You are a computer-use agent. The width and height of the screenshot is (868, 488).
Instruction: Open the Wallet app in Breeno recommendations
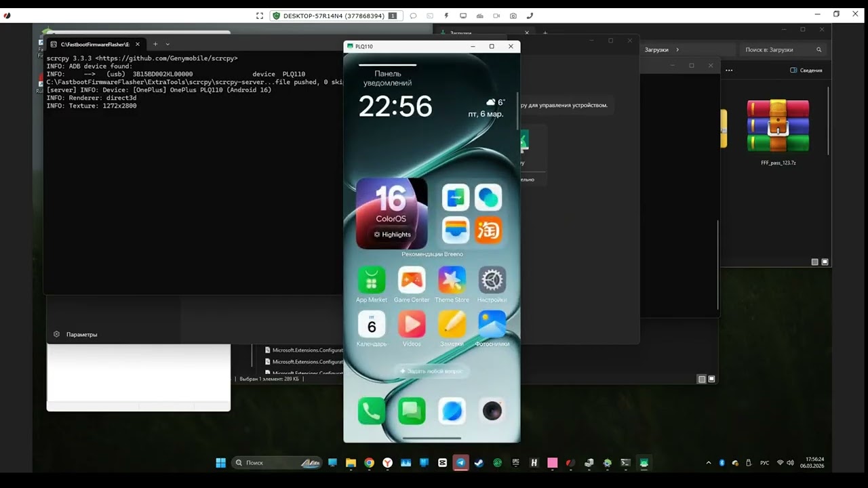point(456,230)
